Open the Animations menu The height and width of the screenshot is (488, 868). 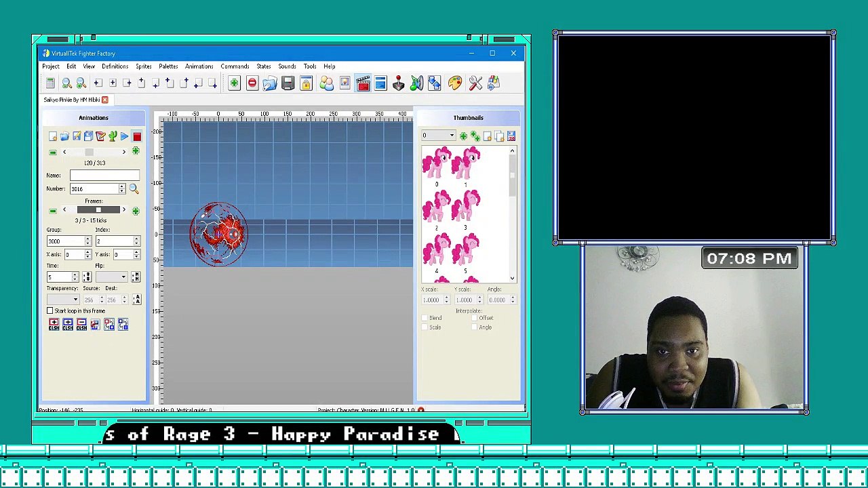[x=199, y=66]
